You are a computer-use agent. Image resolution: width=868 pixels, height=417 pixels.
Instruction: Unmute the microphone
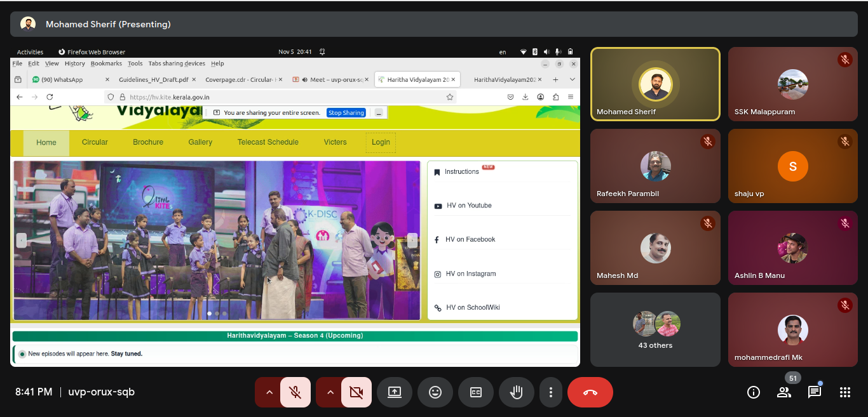(x=295, y=392)
